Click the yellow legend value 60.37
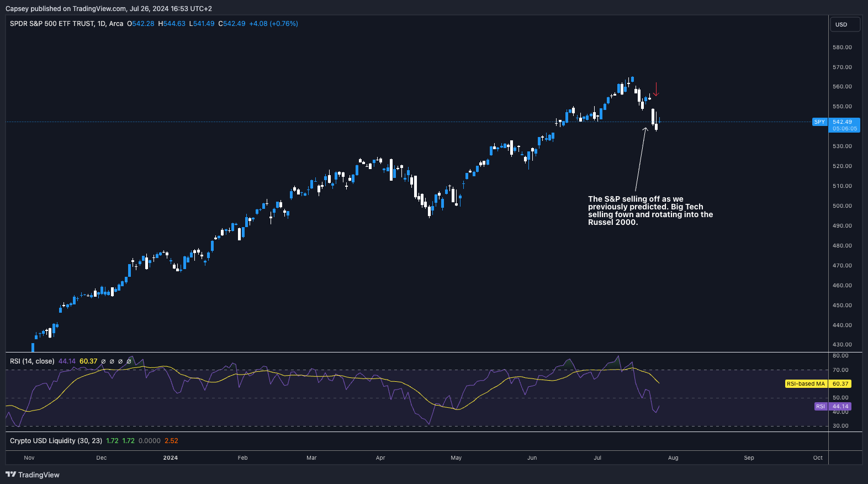Screen dimensions: 868x484 [88, 361]
